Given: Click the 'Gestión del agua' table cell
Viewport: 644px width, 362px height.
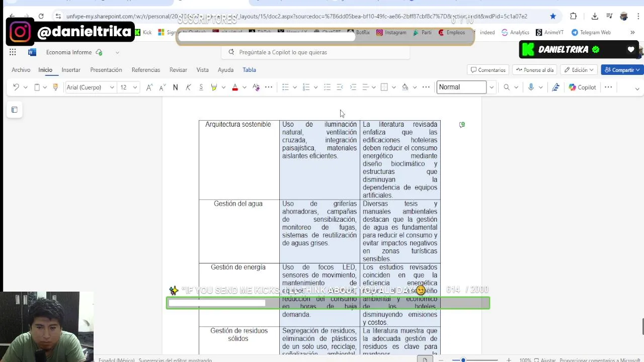Looking at the screenshot, I should (x=238, y=231).
